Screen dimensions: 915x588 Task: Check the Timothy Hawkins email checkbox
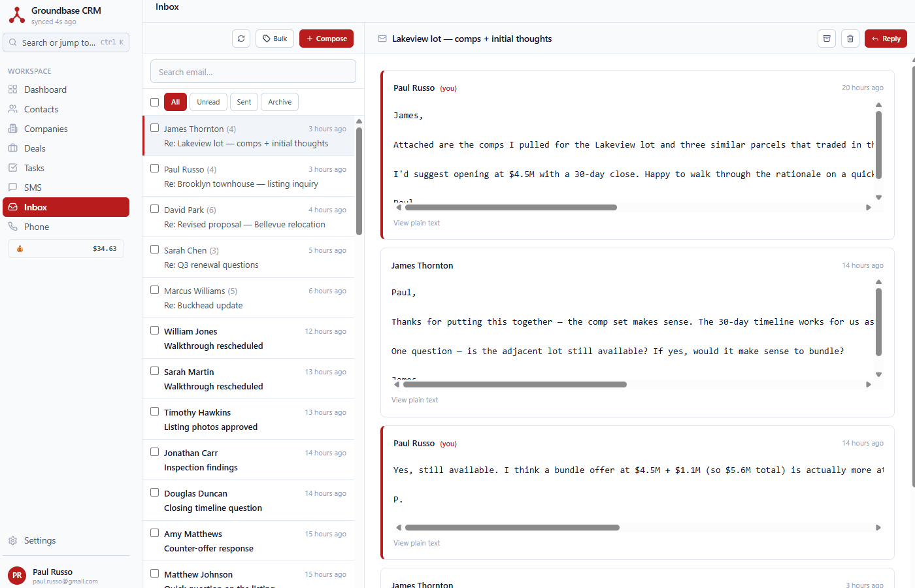(155, 412)
